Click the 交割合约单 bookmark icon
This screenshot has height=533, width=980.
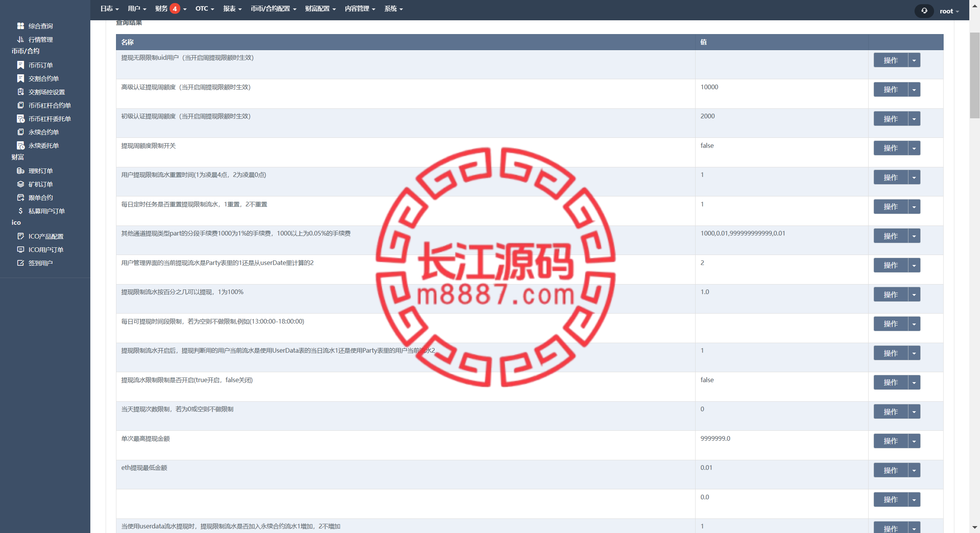pyautogui.click(x=21, y=78)
